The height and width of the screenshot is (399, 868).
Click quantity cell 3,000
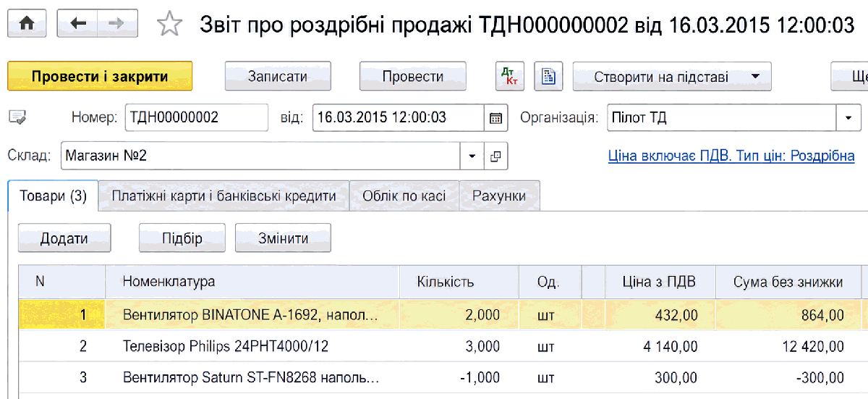tap(459, 347)
